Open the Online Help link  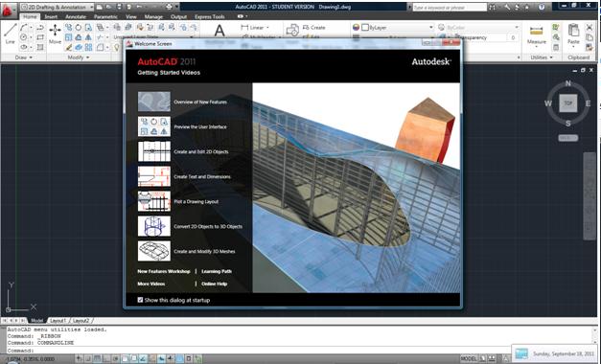215,284
